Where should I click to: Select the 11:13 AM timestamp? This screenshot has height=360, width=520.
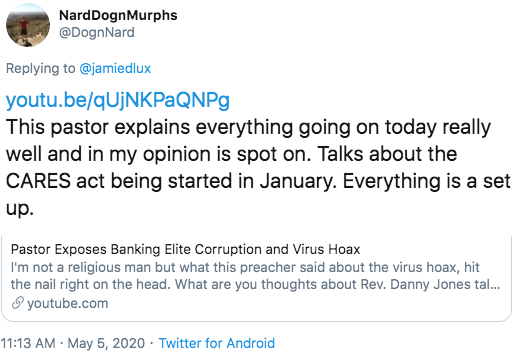(x=28, y=343)
